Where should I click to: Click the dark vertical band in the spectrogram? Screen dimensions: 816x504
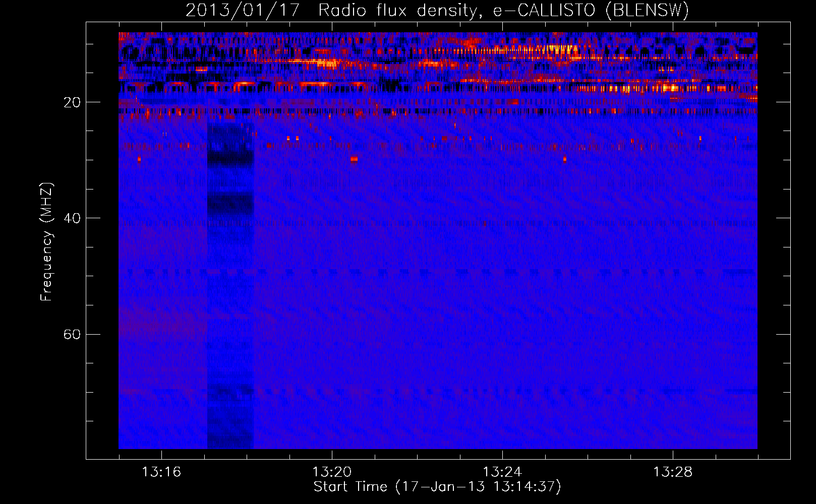(230, 286)
